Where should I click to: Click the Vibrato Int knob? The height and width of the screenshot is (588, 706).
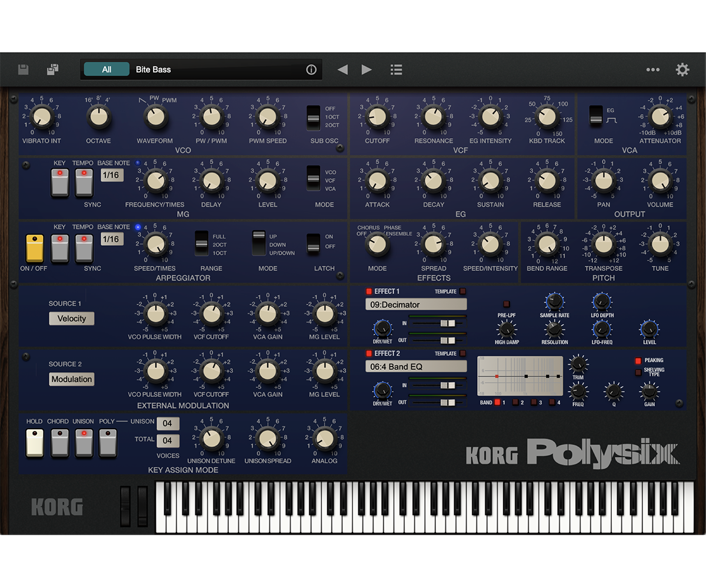42,117
